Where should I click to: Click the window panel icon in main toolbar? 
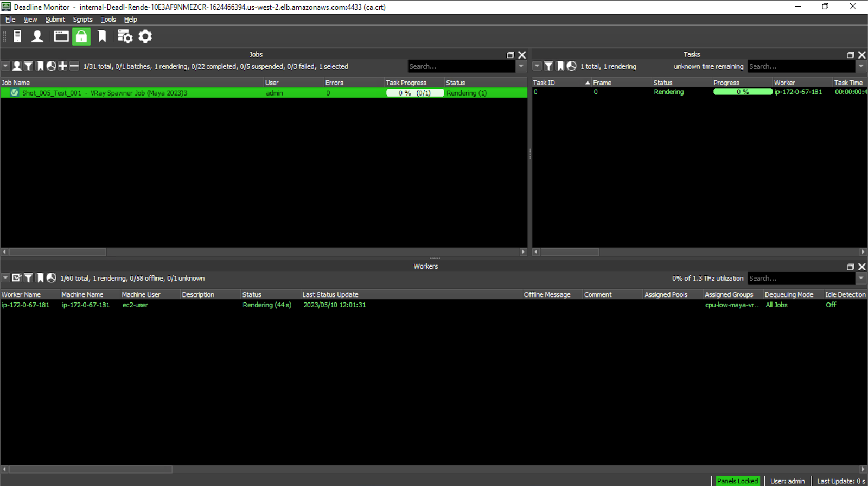point(61,36)
